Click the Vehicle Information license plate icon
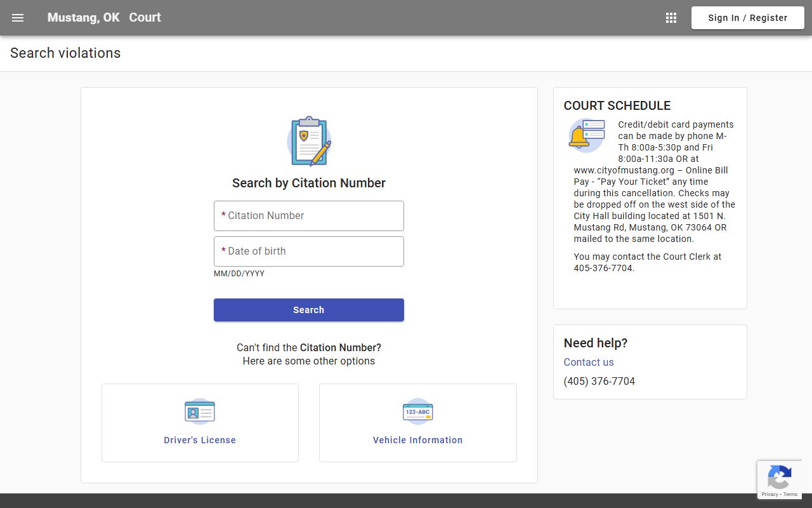Viewport: 812px width, 508px height. point(417,411)
